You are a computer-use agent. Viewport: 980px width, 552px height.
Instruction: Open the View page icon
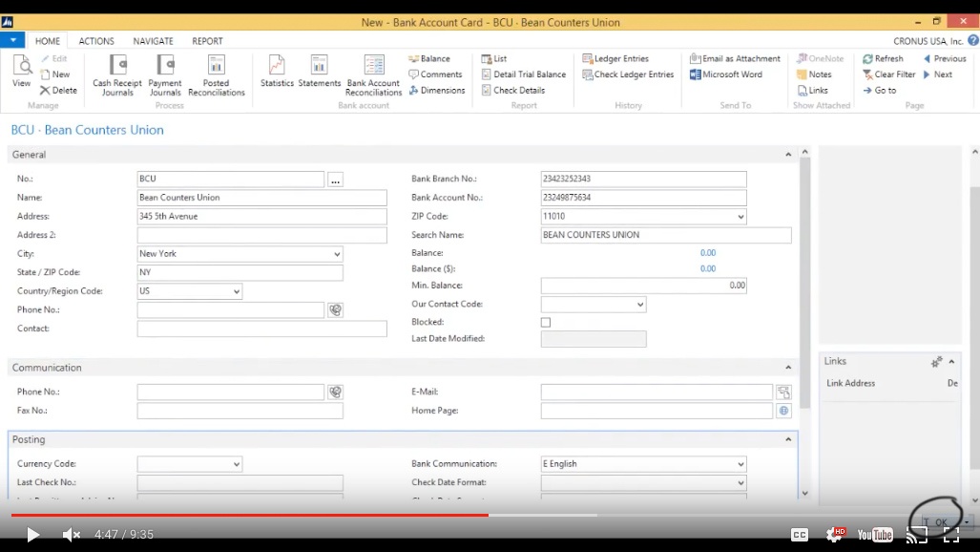coord(21,70)
